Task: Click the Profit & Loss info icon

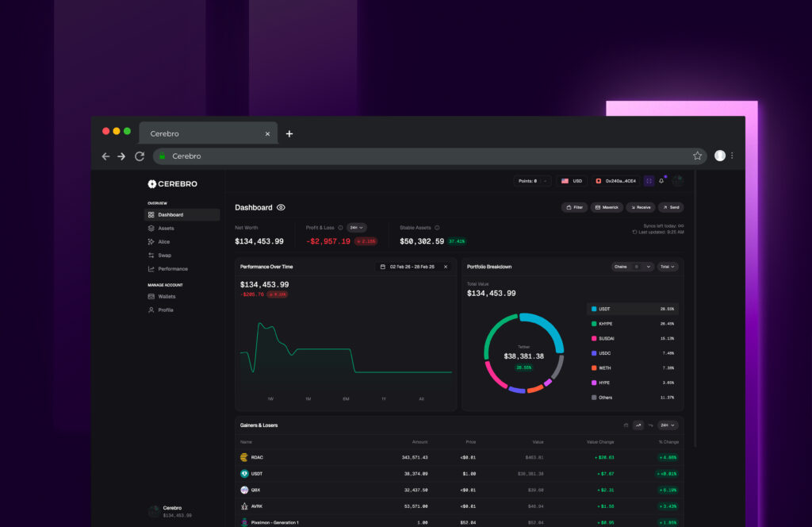Action: coord(341,228)
